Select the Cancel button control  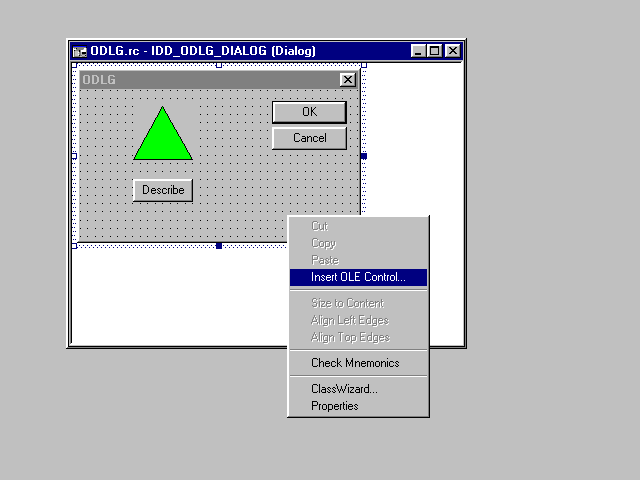point(309,138)
